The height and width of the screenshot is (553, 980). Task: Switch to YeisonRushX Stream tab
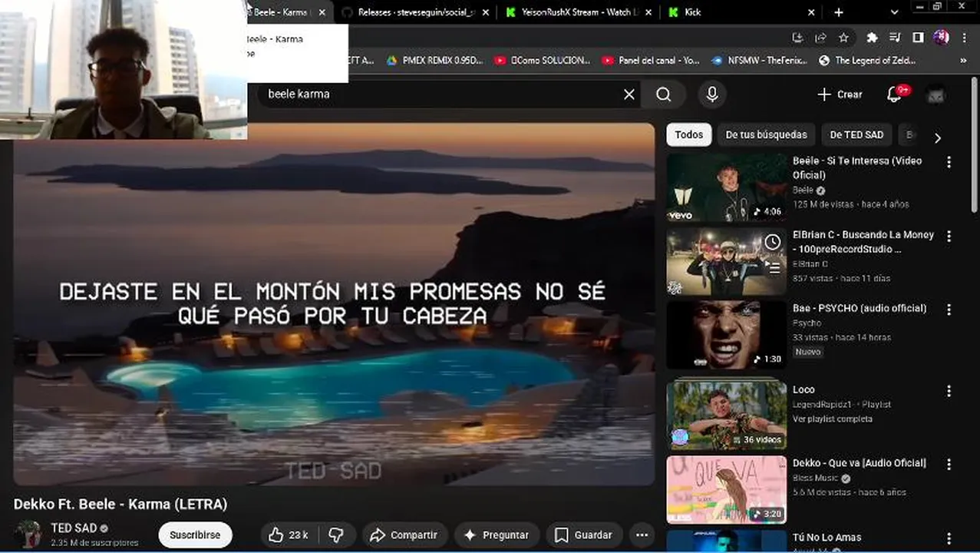point(579,12)
